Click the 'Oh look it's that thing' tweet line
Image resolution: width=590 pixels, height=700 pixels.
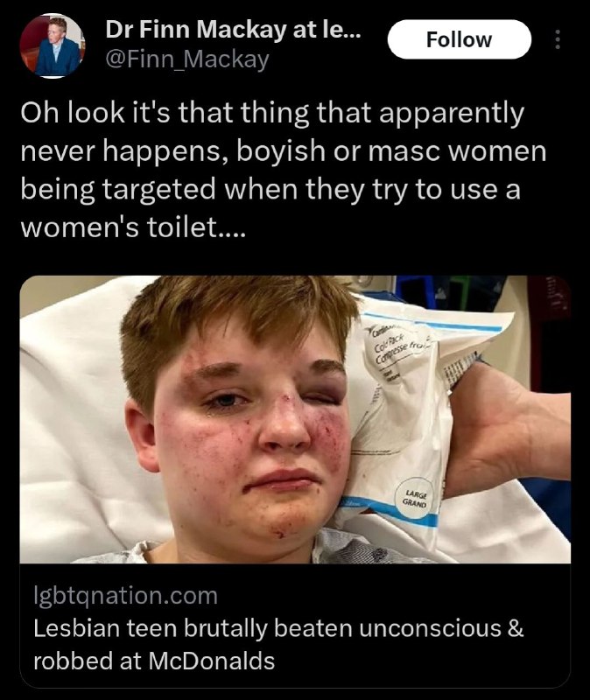pos(272,112)
